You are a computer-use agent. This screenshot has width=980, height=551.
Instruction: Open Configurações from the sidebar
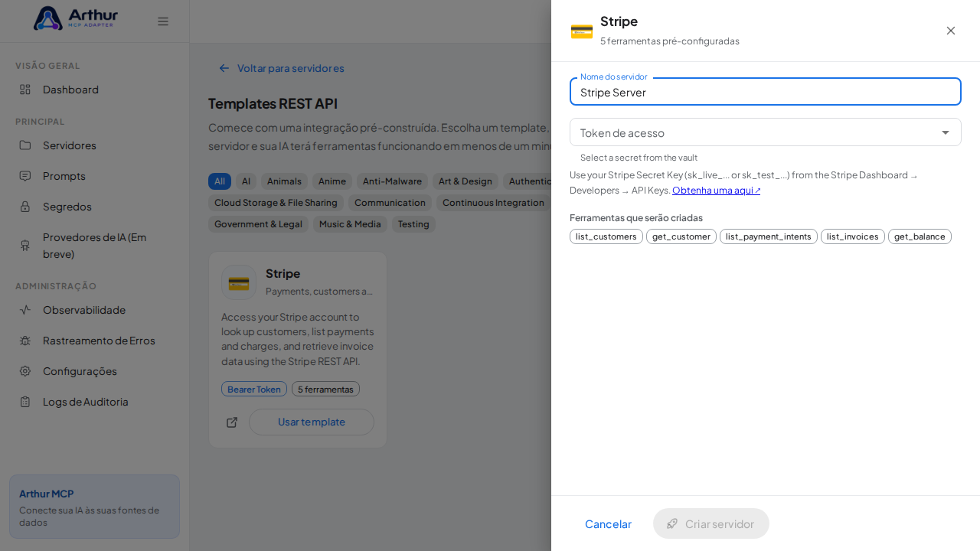(95, 371)
